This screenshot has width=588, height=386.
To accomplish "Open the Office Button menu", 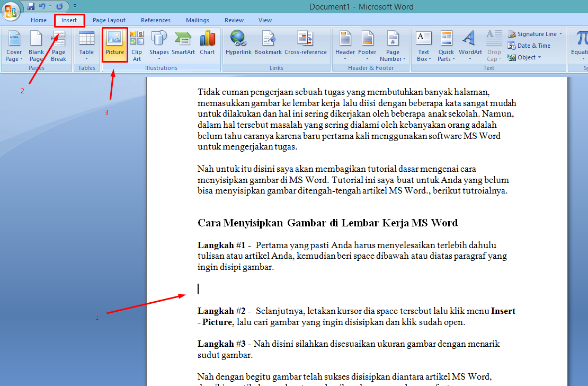I will tap(11, 11).
